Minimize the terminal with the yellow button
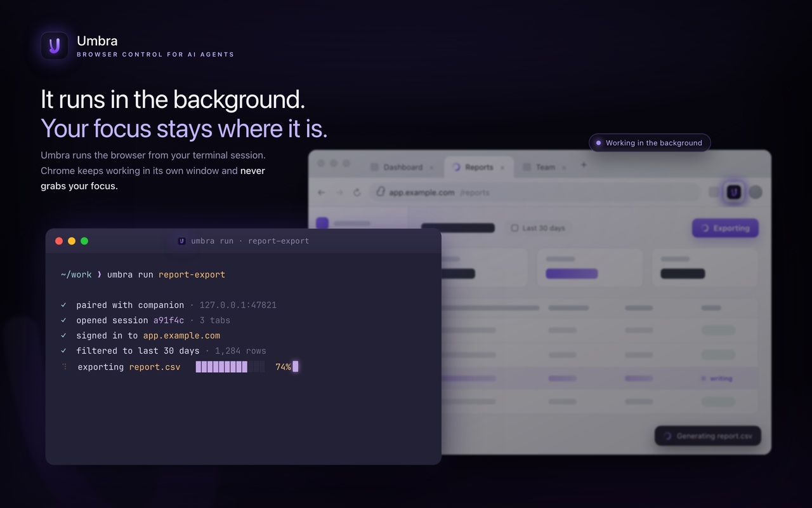The image size is (812, 508). [x=72, y=241]
